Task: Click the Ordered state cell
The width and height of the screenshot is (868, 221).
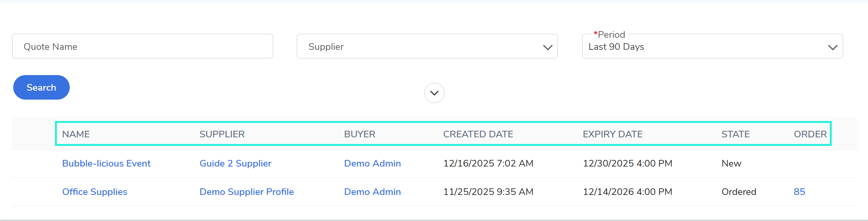Action: 739,192
